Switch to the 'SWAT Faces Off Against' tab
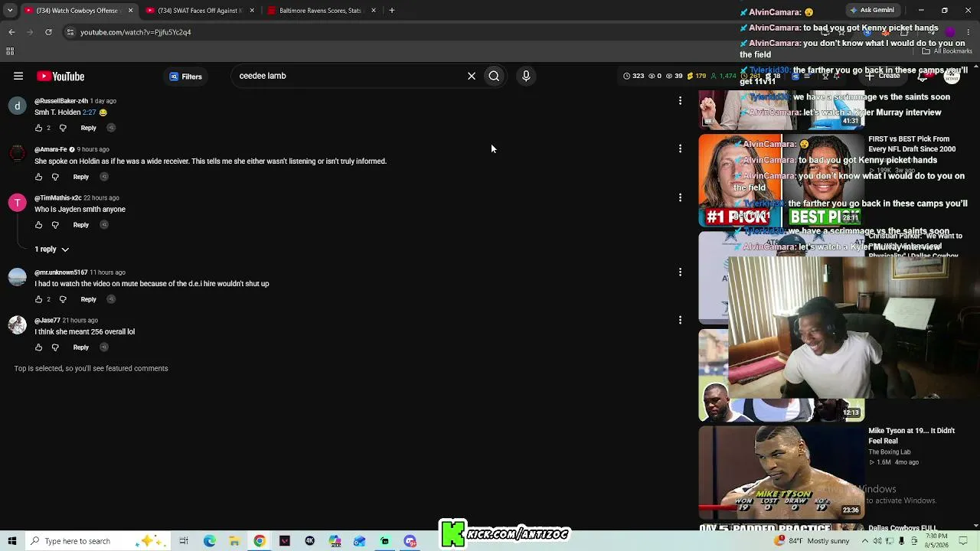Image resolution: width=980 pixels, height=551 pixels. point(199,11)
